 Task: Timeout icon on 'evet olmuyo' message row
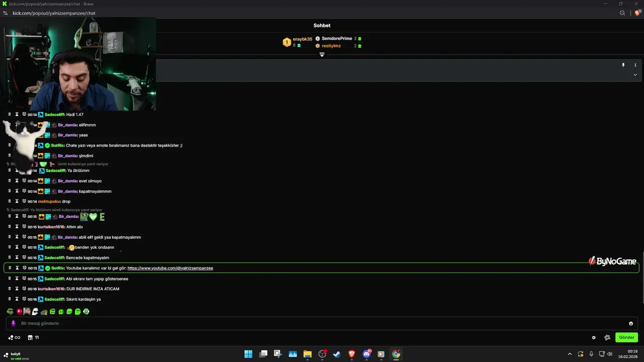pyautogui.click(x=17, y=180)
